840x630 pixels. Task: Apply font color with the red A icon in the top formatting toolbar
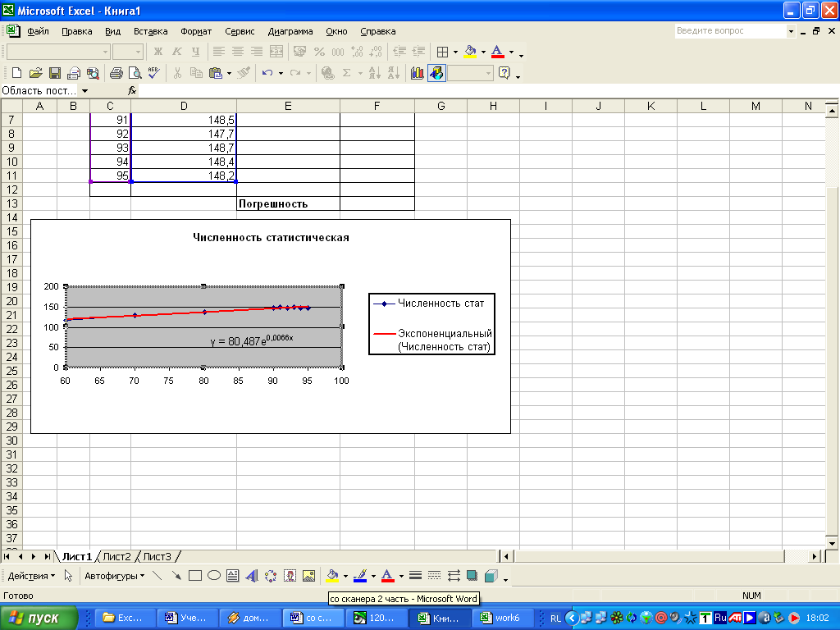tap(498, 52)
